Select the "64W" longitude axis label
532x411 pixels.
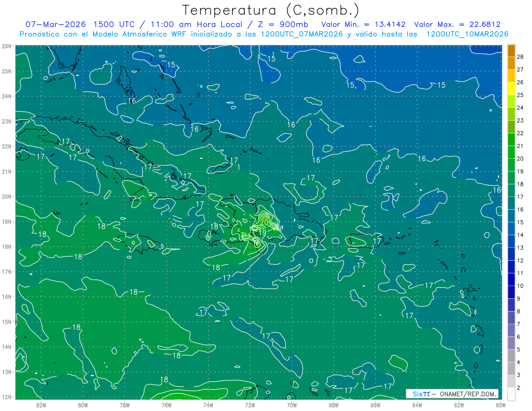pos(417,404)
